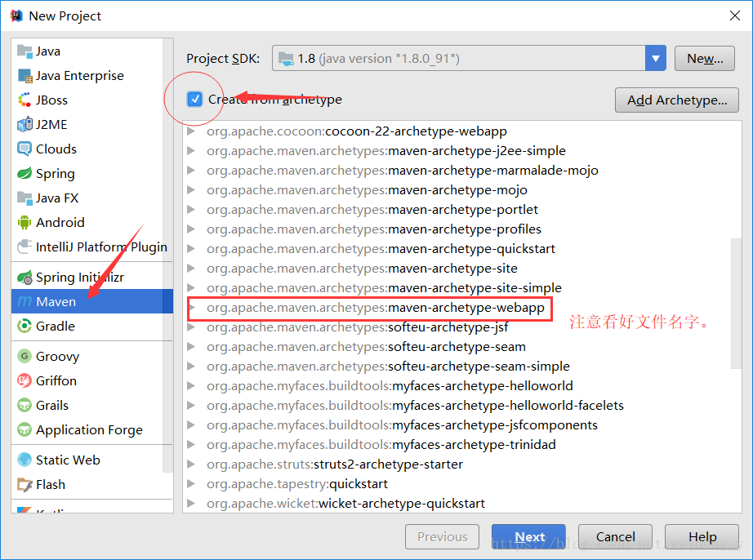
Task: Expand the maven-archetype-marmalade-mojo node
Action: [191, 171]
